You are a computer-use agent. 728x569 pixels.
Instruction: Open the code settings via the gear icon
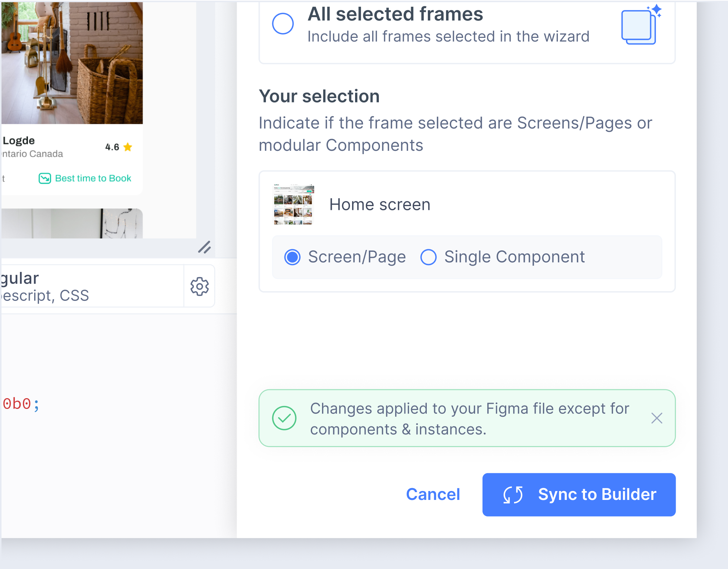[199, 286]
